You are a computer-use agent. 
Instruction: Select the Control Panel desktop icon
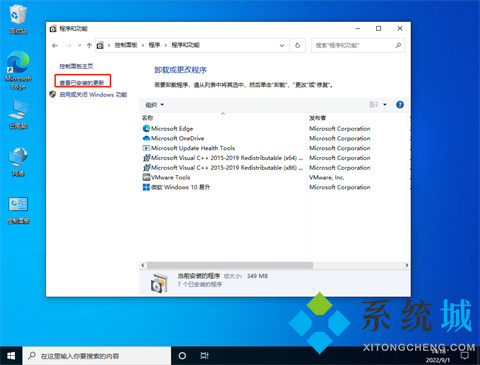click(x=18, y=210)
